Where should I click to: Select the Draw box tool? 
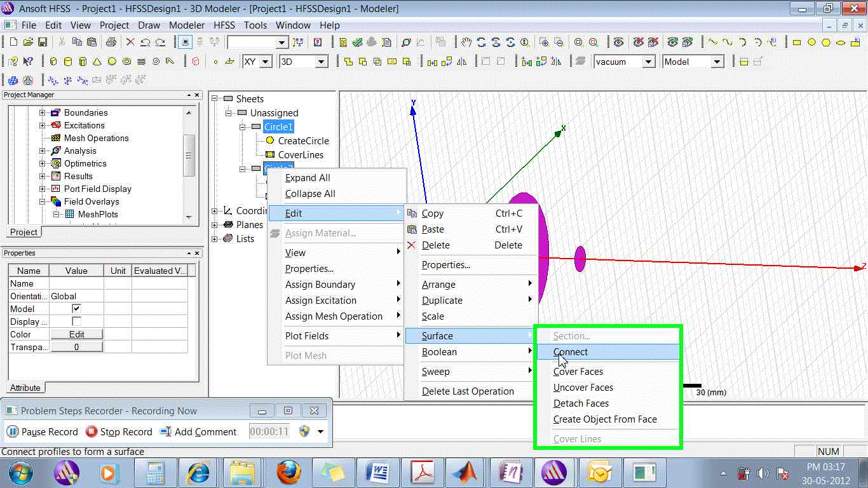tap(53, 62)
